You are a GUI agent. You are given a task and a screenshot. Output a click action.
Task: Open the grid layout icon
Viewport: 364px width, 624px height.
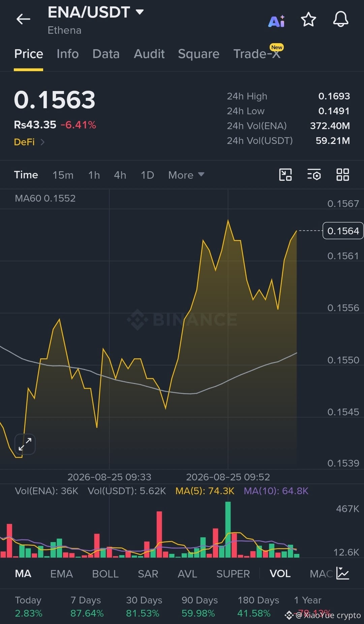[343, 175]
